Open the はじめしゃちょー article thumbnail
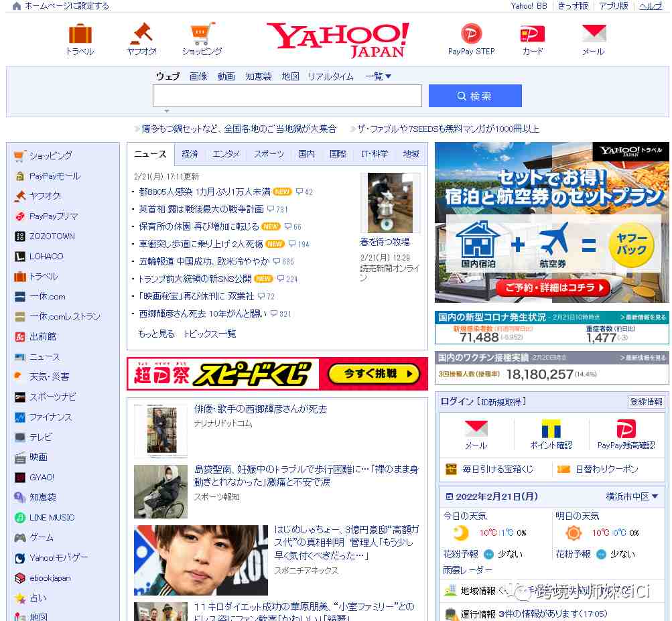Image resolution: width=672 pixels, height=621 pixels. coord(201,560)
